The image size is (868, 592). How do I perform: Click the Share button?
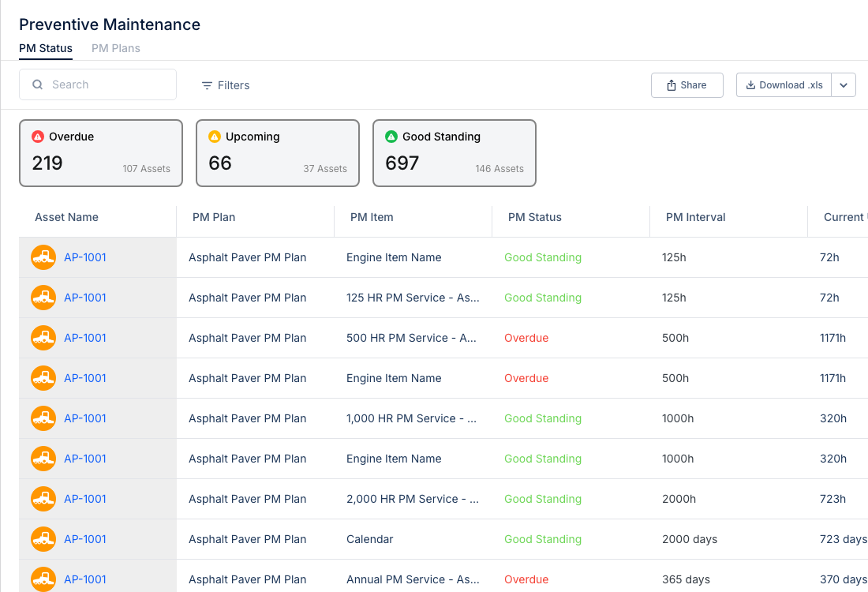point(687,85)
